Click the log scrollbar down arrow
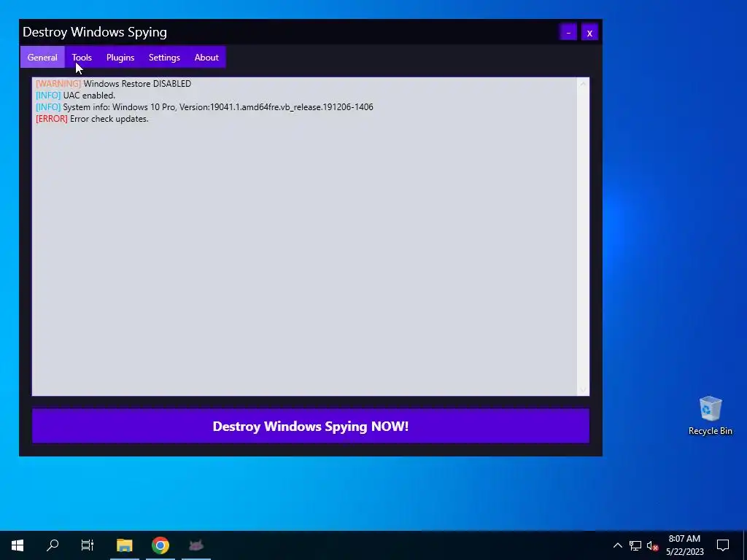The width and height of the screenshot is (747, 560). [x=583, y=389]
